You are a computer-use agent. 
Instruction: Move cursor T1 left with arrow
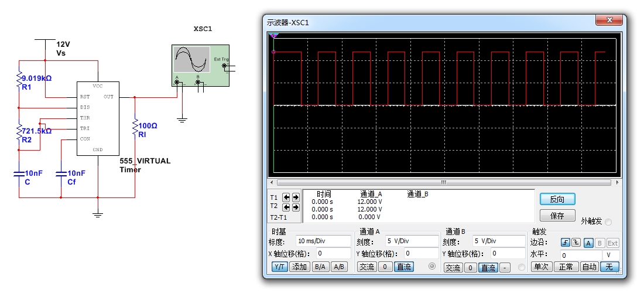tap(286, 197)
